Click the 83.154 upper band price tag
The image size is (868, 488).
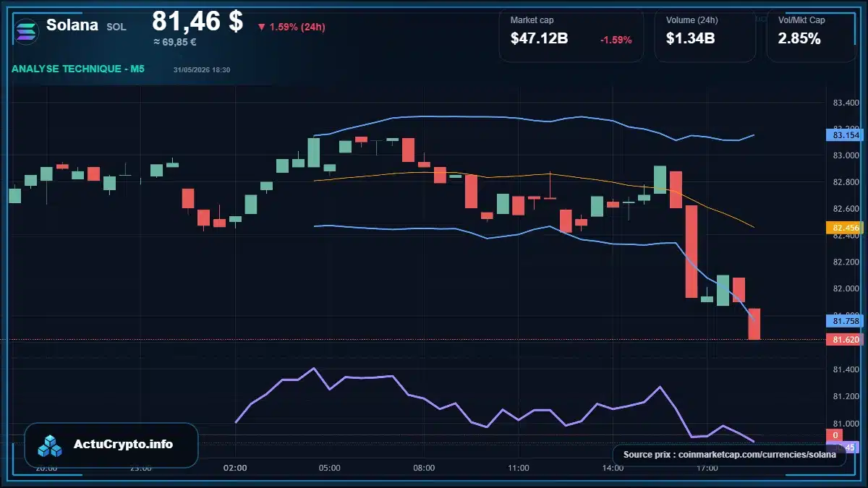(846, 135)
